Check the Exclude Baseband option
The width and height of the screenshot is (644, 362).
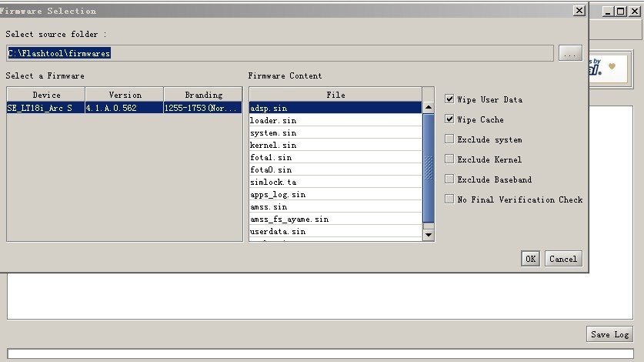click(x=449, y=179)
